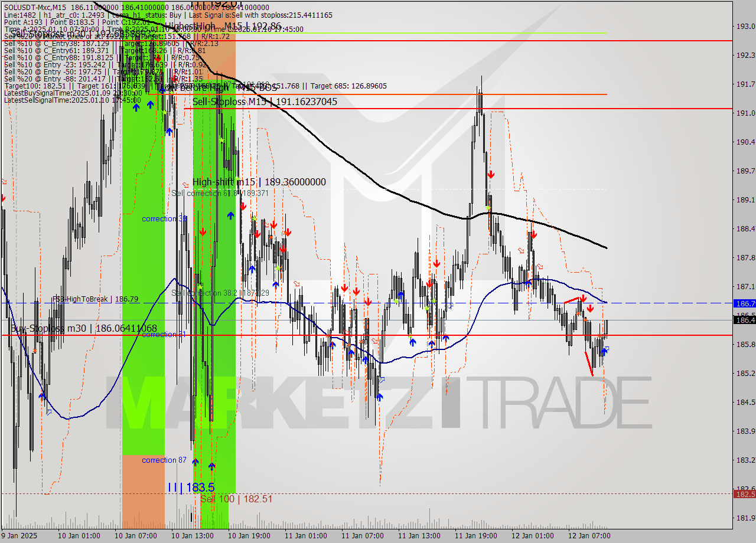756x543 pixels.
Task: Click the red 182.5 price tag
Action: coord(744,494)
